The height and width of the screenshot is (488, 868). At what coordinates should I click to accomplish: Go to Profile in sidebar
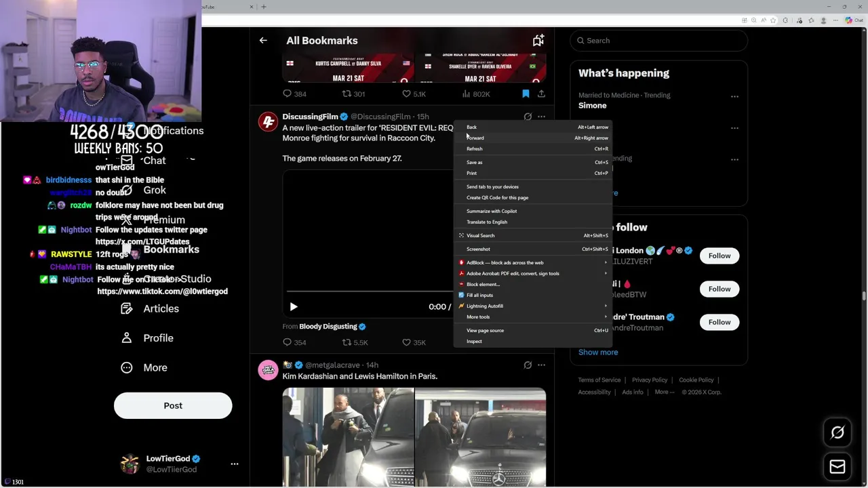(x=146, y=338)
